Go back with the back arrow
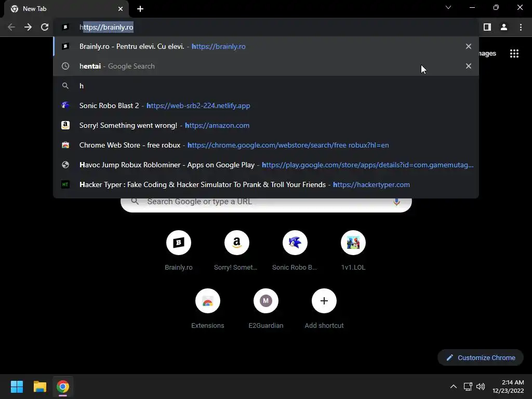Screen dimensions: 532x399 coord(11,27)
